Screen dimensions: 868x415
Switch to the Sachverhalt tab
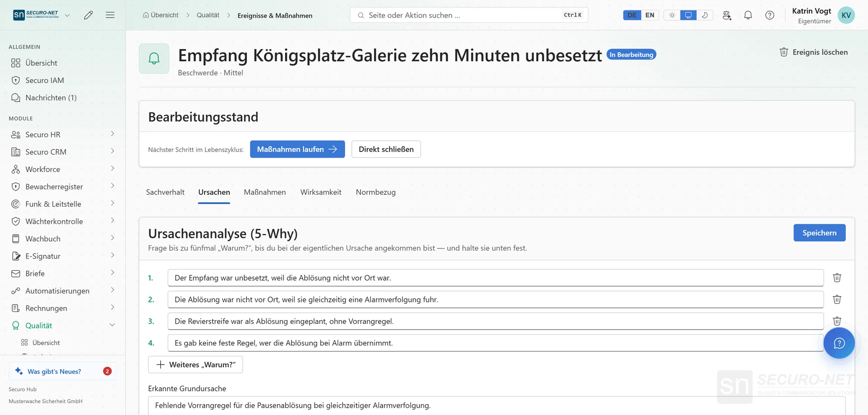[x=165, y=192]
